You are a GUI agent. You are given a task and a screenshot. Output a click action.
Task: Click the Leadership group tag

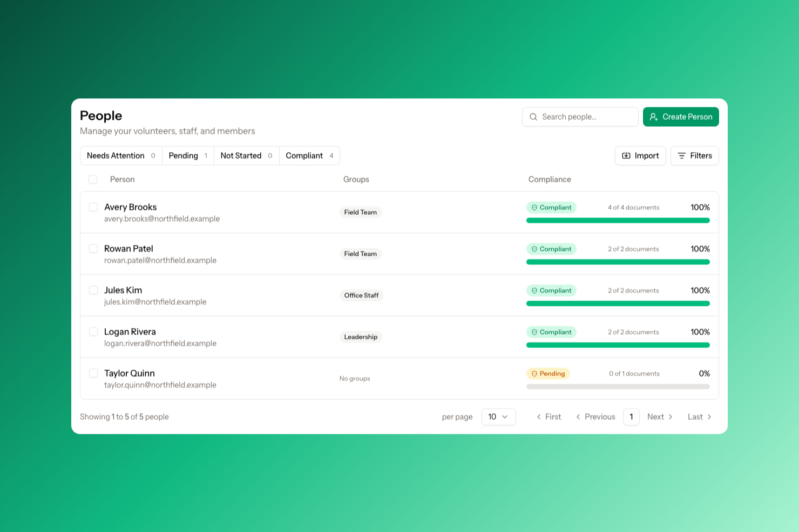pos(361,337)
